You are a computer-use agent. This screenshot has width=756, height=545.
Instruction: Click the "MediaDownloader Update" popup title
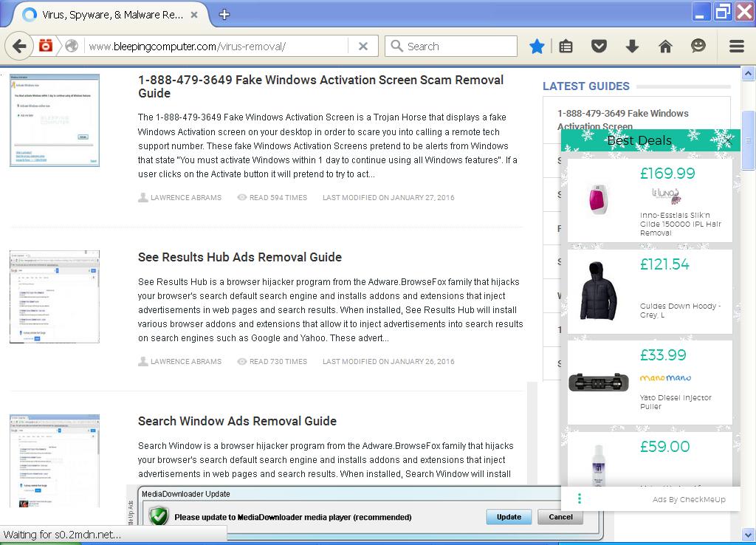(x=185, y=494)
